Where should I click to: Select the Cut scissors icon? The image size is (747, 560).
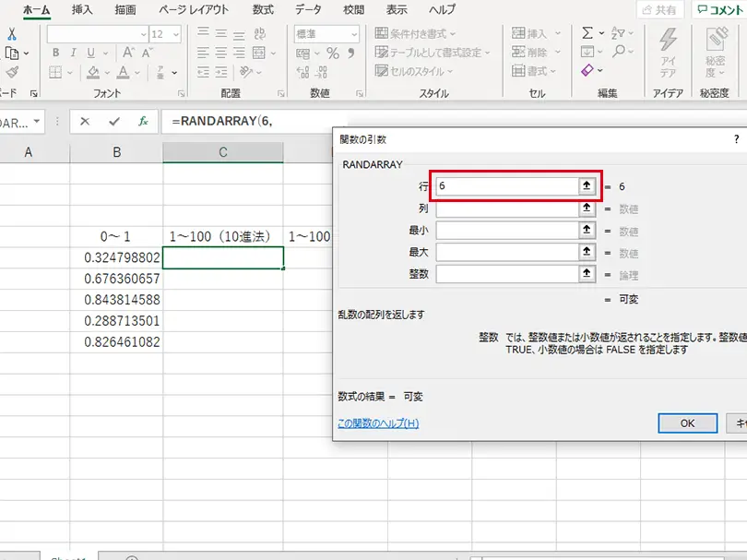[x=11, y=33]
